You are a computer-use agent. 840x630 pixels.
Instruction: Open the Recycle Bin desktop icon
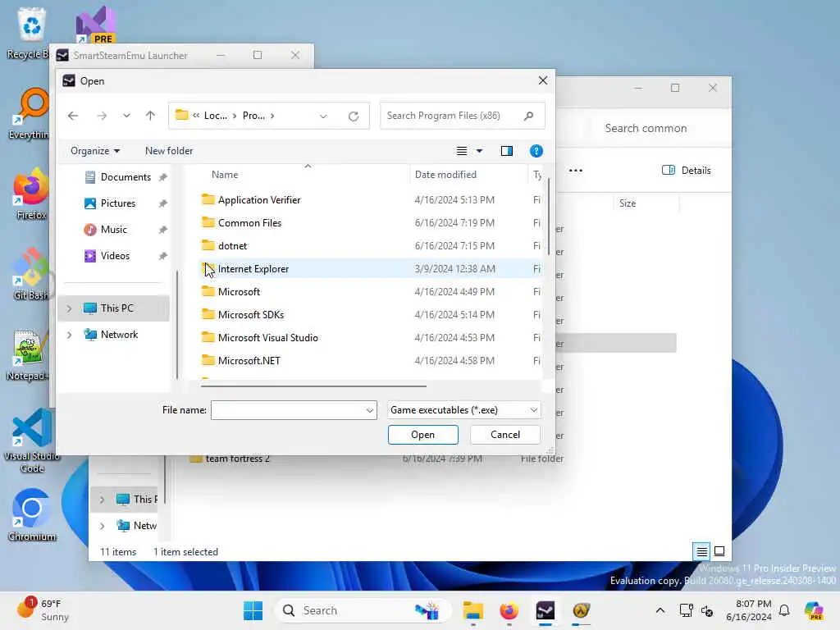(31, 32)
